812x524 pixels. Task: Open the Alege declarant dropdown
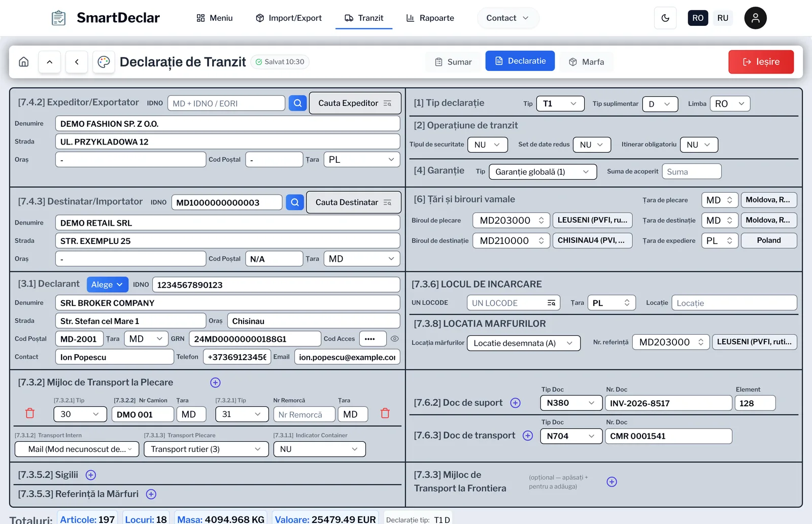pos(107,285)
